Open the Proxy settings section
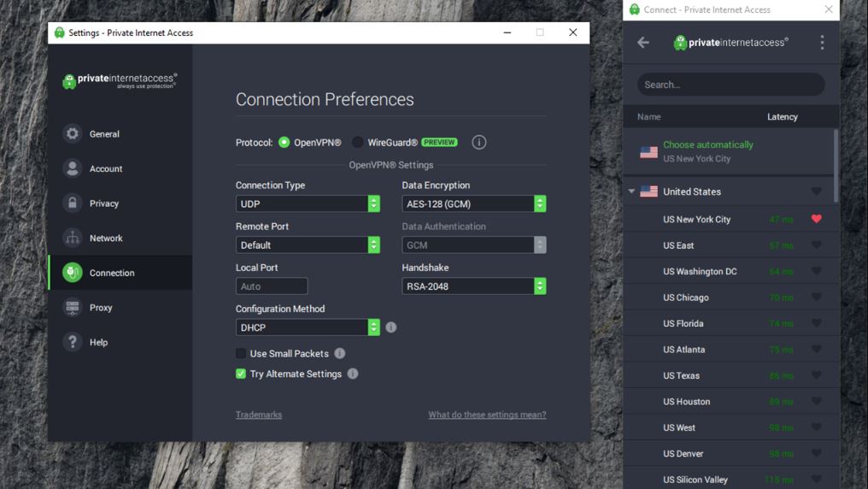 pyautogui.click(x=120, y=308)
